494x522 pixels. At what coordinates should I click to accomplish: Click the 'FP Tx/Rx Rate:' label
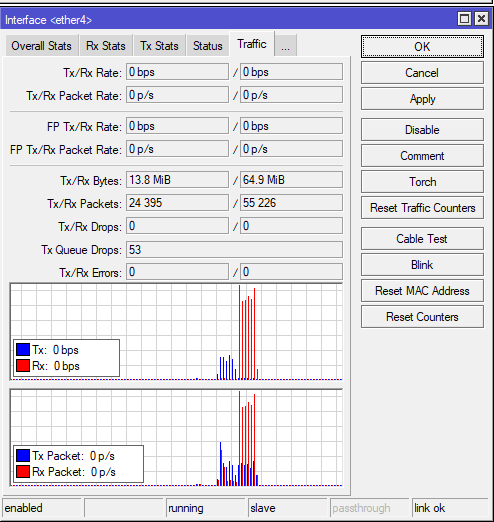[x=84, y=127]
